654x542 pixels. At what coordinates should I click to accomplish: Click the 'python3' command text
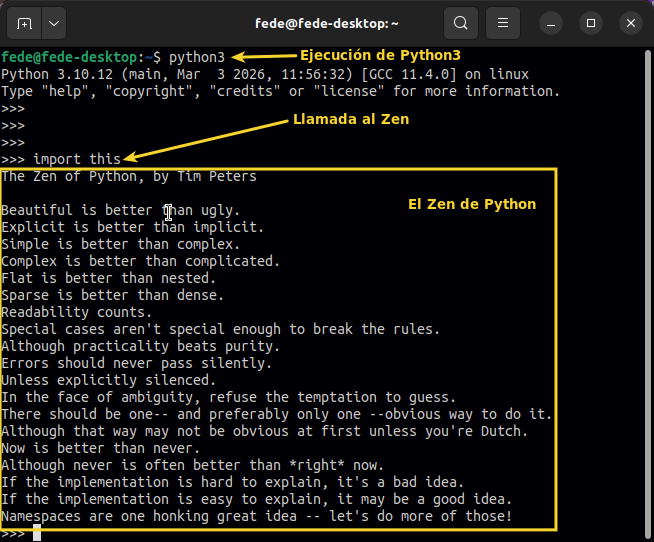click(197, 57)
